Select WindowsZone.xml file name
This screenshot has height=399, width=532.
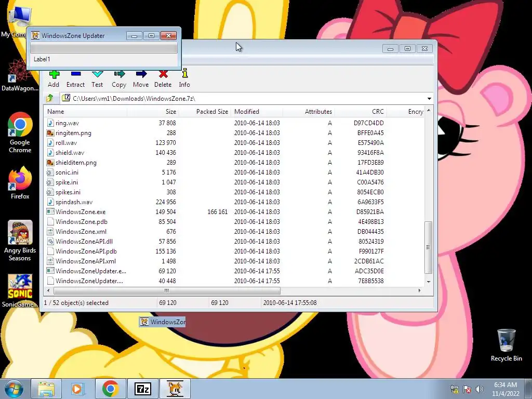pyautogui.click(x=81, y=232)
